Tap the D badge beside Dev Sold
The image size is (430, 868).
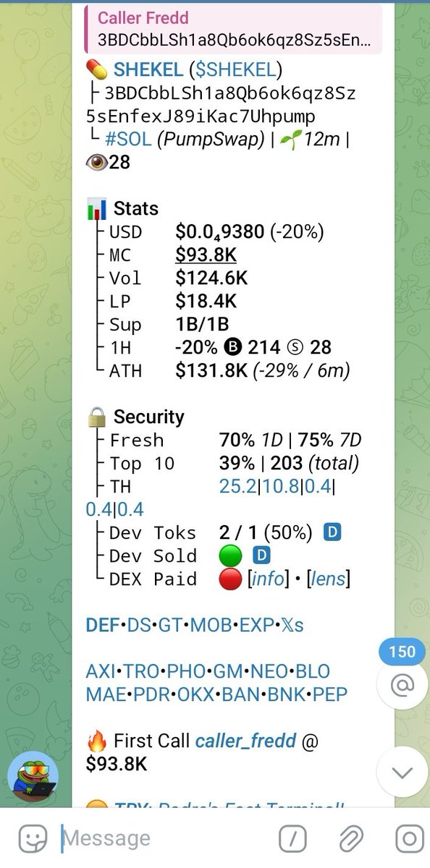(261, 556)
